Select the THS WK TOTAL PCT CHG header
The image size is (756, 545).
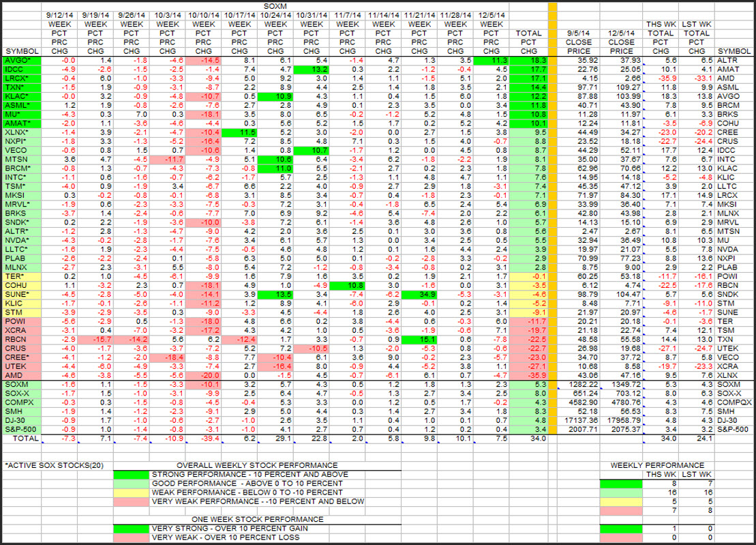(660, 37)
